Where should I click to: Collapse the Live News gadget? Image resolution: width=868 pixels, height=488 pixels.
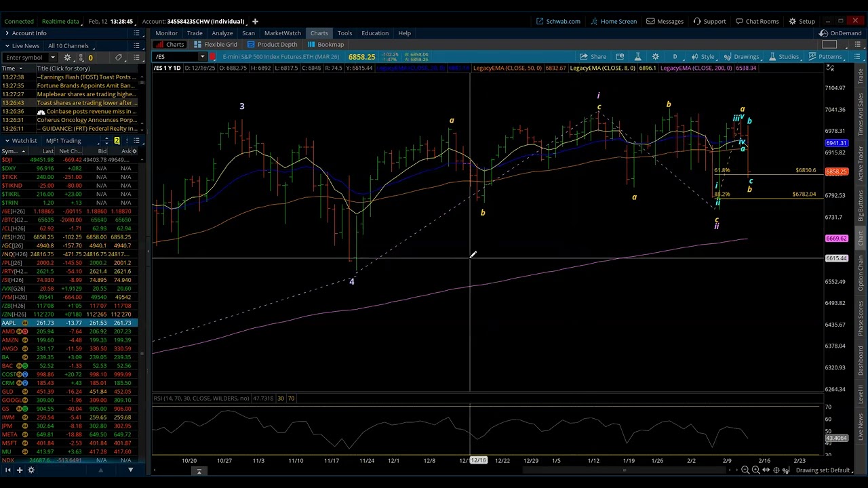click(6, 46)
